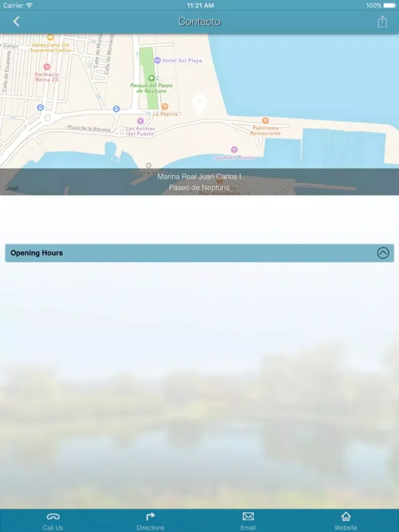This screenshot has width=399, height=532.
Task: Open the Directions tab
Action: pos(151,521)
